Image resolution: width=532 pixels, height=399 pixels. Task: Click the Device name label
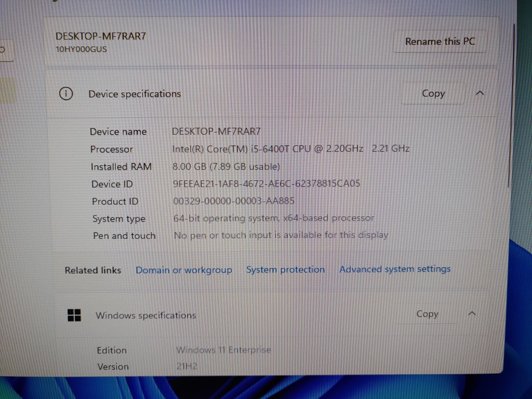118,132
